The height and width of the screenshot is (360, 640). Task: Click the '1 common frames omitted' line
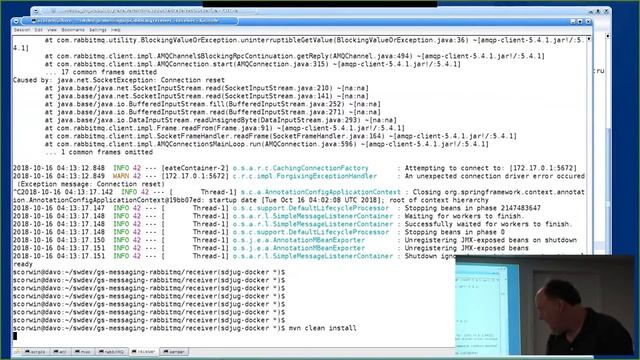(99, 152)
